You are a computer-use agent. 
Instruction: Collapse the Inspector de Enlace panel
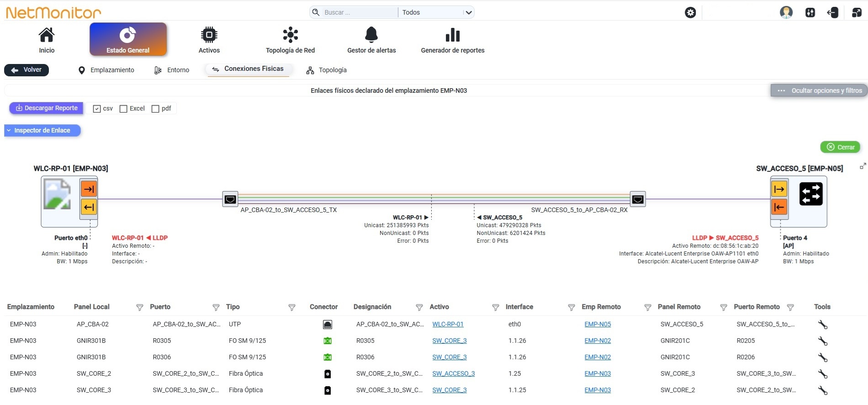(x=42, y=131)
